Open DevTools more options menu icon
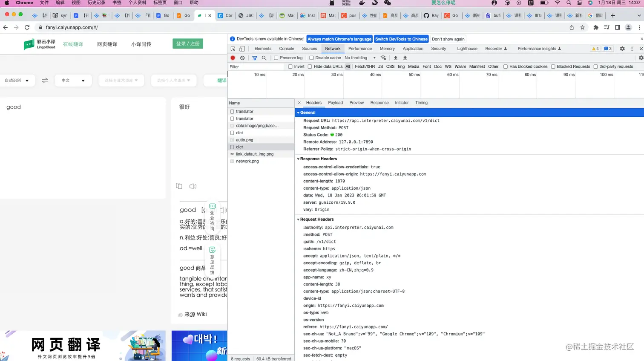This screenshot has width=644, height=361. 632,49
